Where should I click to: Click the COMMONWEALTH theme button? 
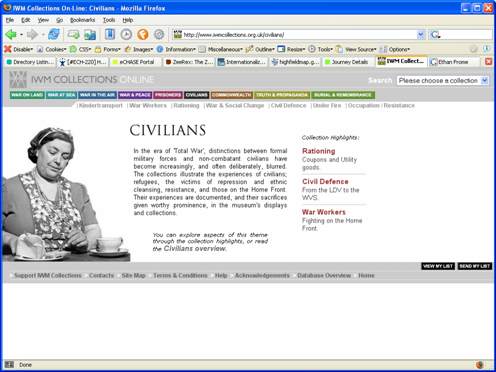tap(232, 95)
